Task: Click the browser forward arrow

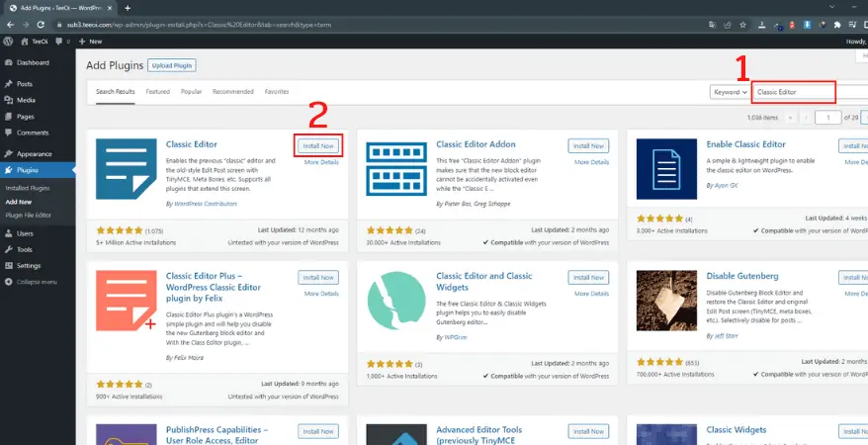Action: (26, 25)
